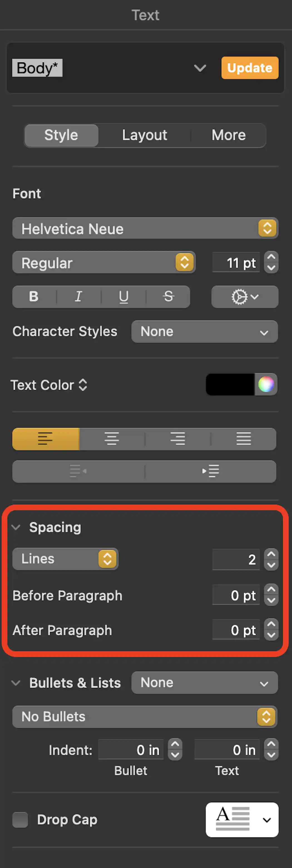The width and height of the screenshot is (292, 868).
Task: Select left alignment toggle
Action: (x=45, y=439)
